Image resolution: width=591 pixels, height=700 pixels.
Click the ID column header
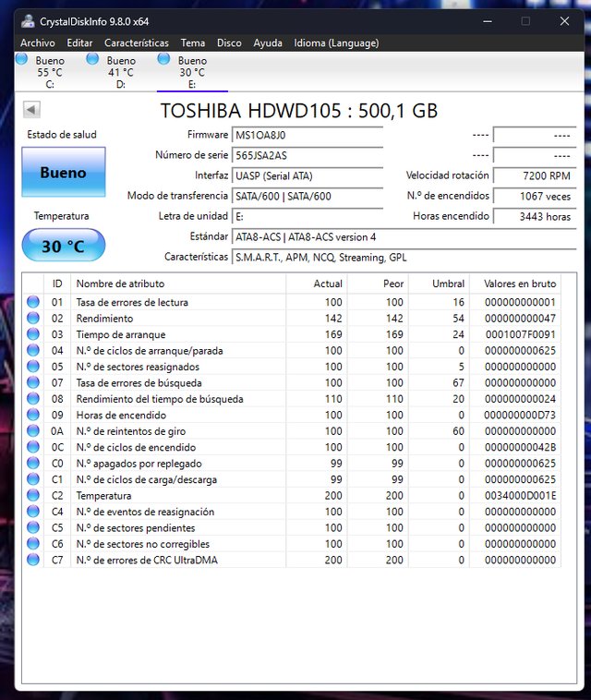57,284
